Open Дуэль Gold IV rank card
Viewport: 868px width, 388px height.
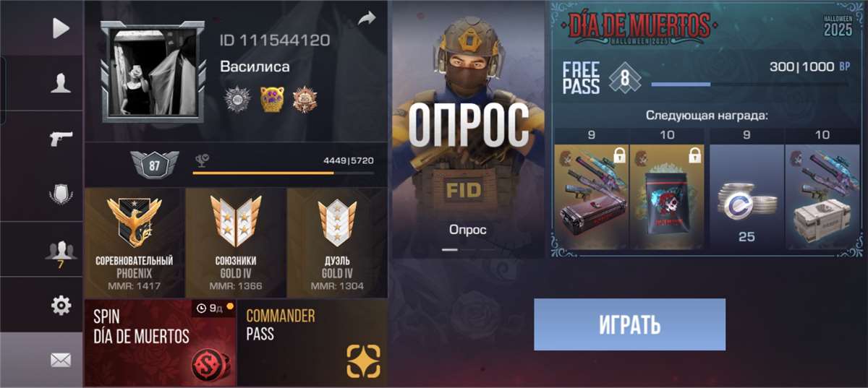(x=337, y=242)
